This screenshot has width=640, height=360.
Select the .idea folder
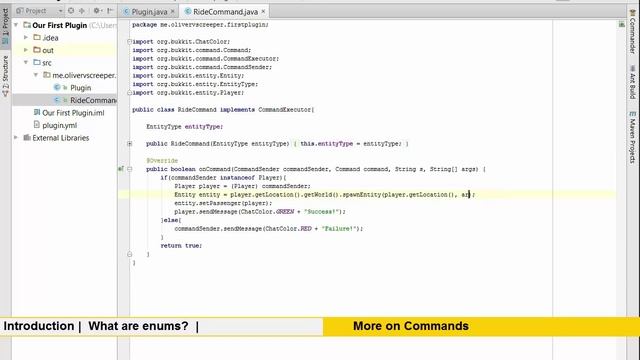pyautogui.click(x=50, y=38)
